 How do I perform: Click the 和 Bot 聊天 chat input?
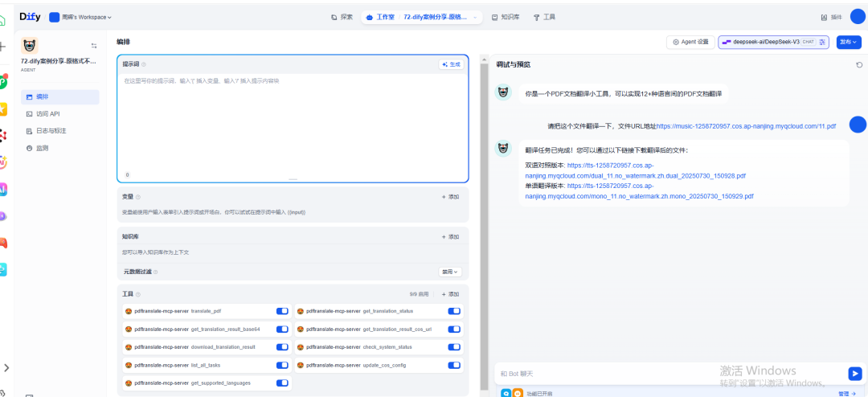click(669, 374)
